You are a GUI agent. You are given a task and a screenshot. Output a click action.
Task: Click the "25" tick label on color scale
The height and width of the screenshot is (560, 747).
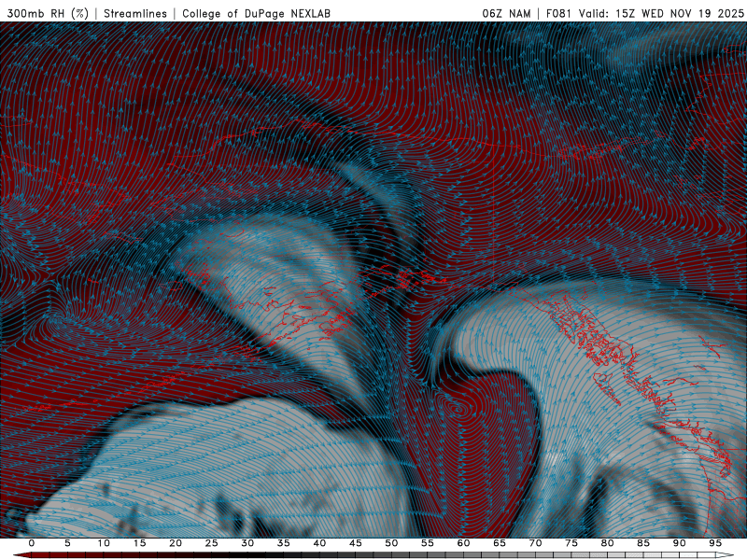(x=212, y=543)
